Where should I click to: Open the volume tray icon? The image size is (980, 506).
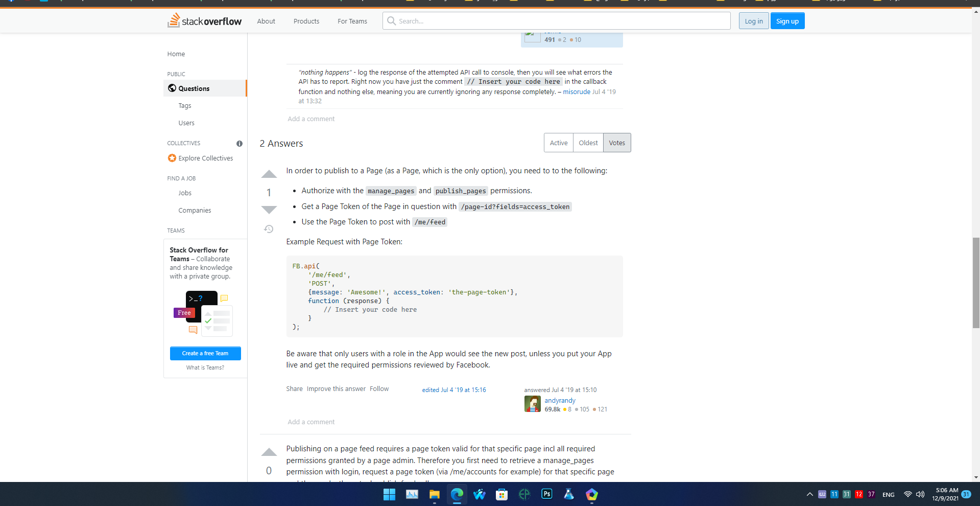pos(920,494)
